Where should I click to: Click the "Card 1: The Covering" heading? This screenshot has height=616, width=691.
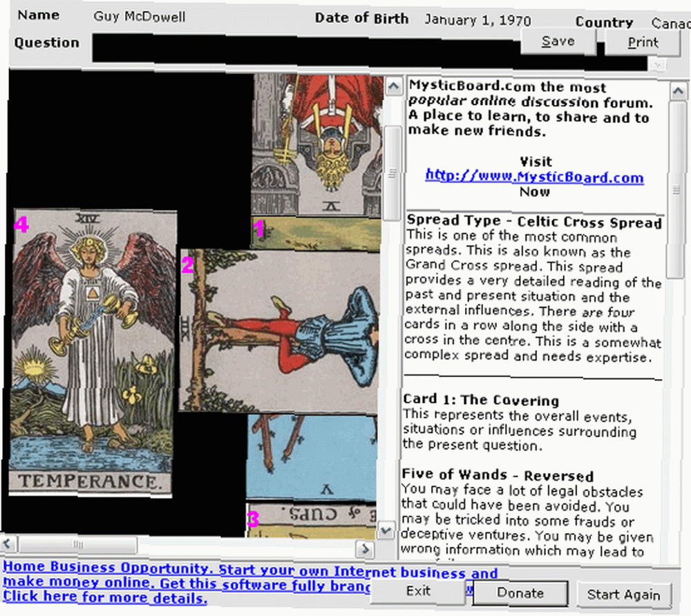[481, 400]
